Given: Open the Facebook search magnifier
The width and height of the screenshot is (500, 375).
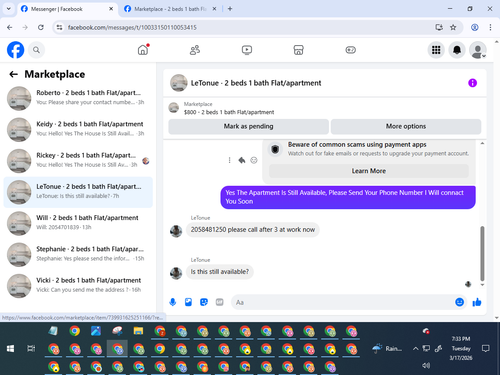Looking at the screenshot, I should [x=36, y=50].
